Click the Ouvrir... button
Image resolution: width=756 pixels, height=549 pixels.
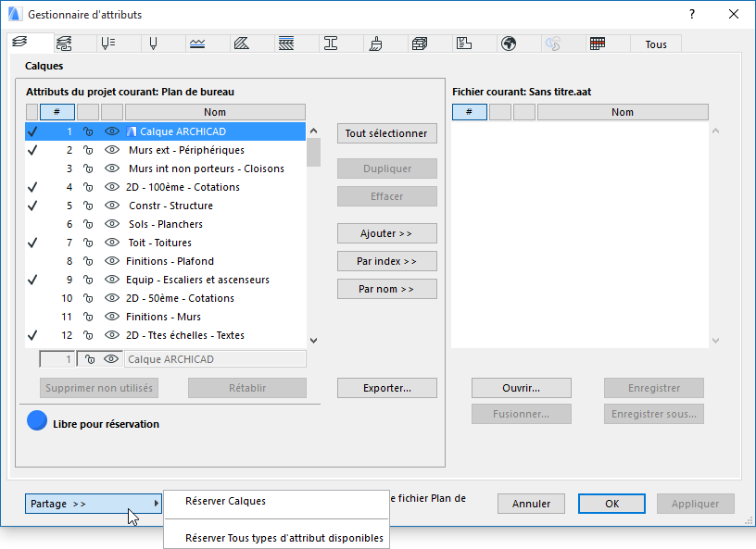tap(522, 388)
